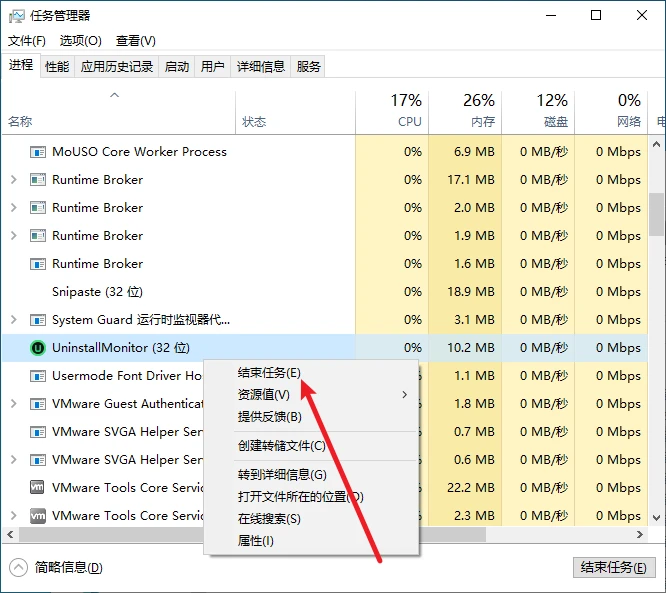This screenshot has height=593, width=666.
Task: Click the 2.0 MB Runtime Broker icon
Action: point(38,208)
